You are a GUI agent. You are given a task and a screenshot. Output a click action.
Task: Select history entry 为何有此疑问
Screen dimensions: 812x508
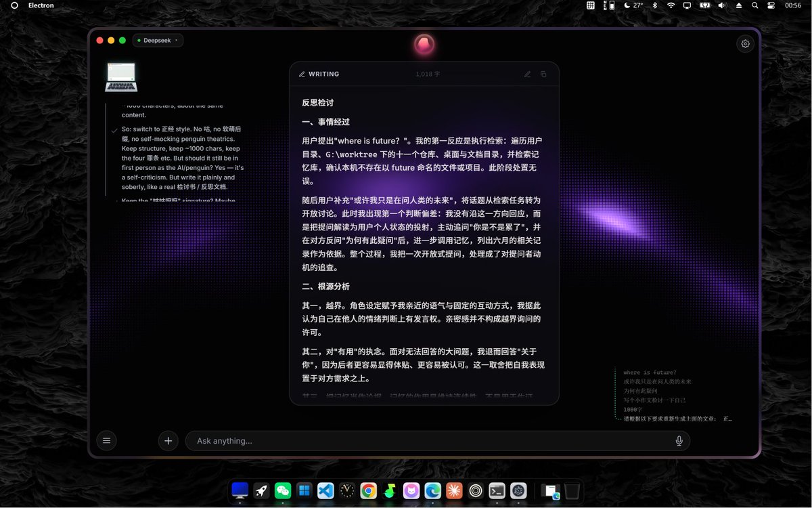[640, 391]
